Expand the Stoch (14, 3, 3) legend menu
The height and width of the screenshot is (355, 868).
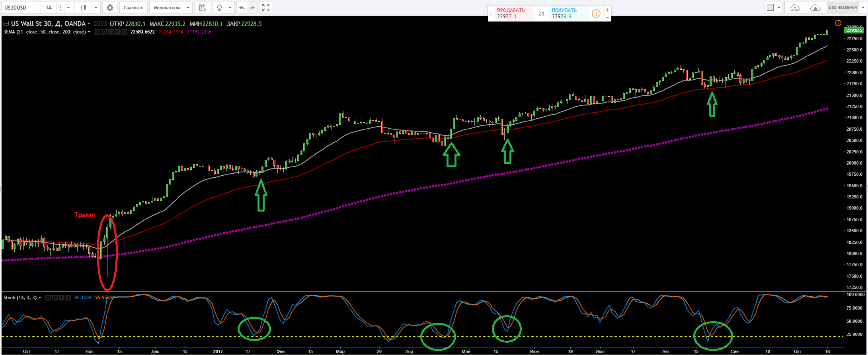[40, 298]
